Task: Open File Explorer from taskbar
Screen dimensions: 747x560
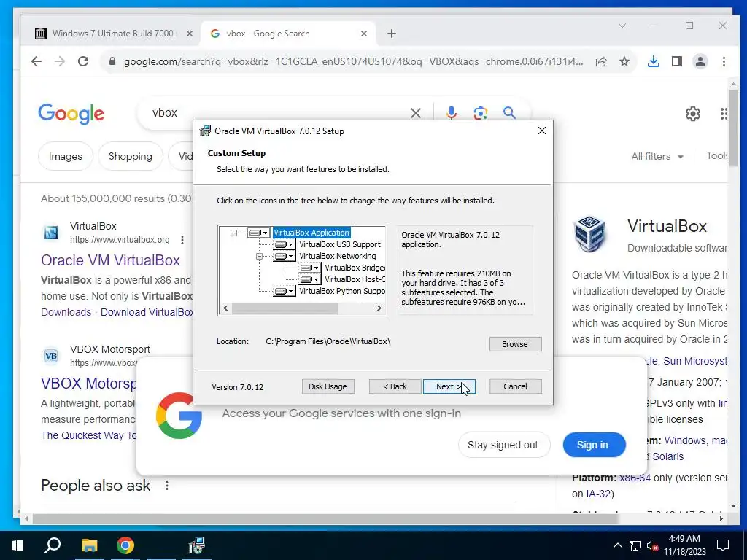Action: point(89,545)
